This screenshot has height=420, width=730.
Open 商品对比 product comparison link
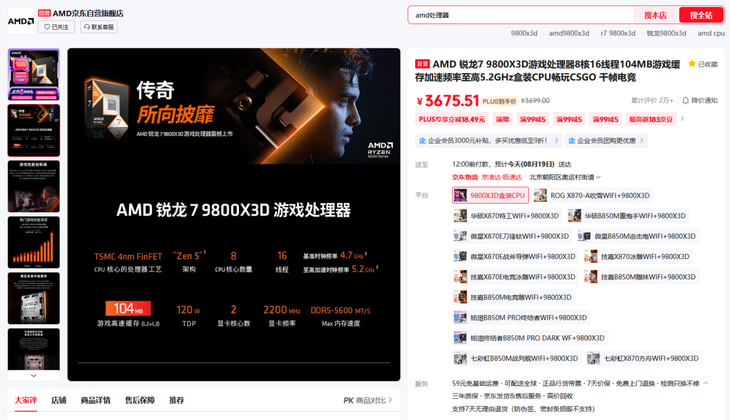(x=368, y=400)
